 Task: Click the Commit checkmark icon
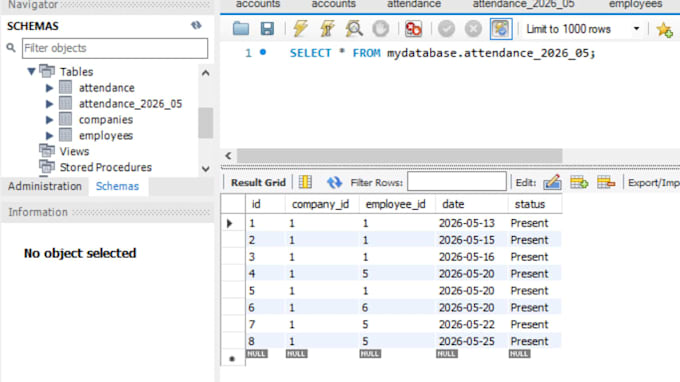pyautogui.click(x=446, y=29)
